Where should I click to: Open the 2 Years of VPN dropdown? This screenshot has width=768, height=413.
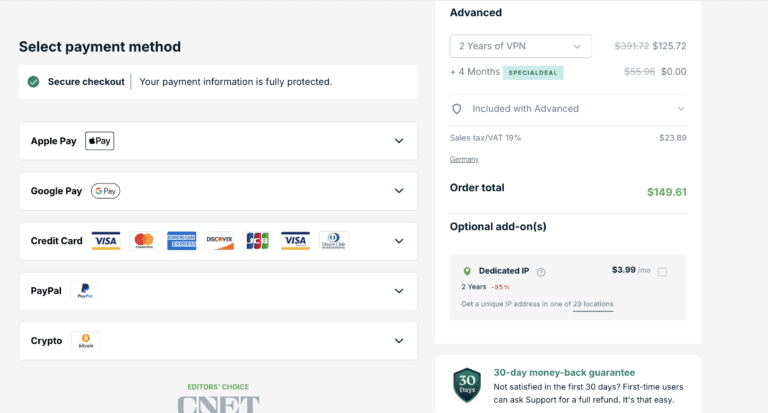point(520,46)
